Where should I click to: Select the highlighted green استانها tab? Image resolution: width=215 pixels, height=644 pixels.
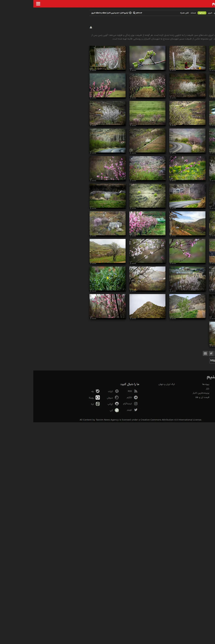(202, 13)
